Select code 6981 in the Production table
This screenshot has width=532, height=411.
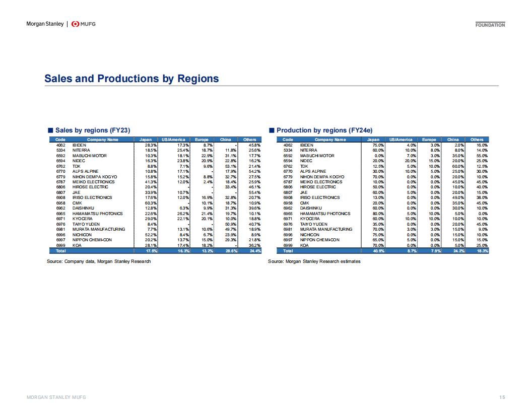(x=288, y=229)
